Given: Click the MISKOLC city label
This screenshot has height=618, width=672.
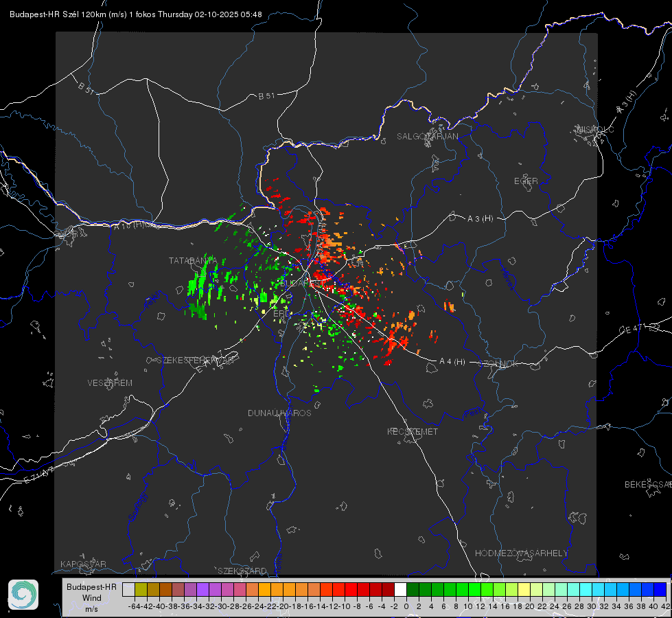Looking at the screenshot, I should (x=595, y=129).
